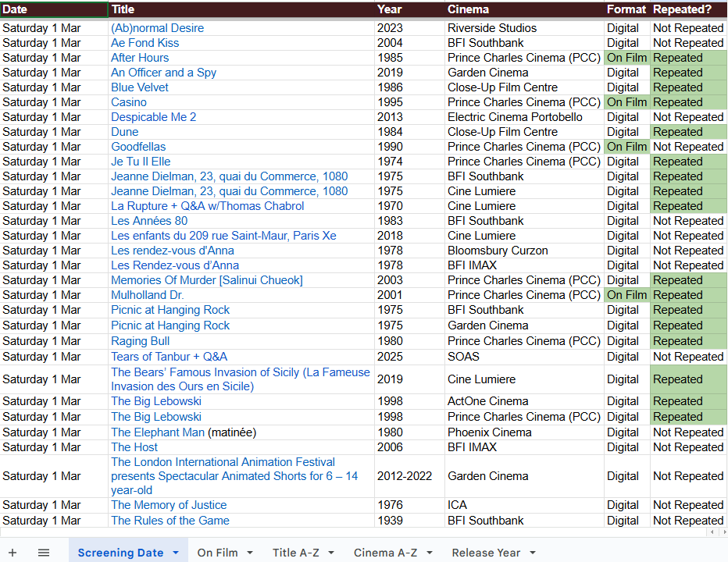
Task: Select Electric Cinema Portobello cell
Action: [524, 117]
